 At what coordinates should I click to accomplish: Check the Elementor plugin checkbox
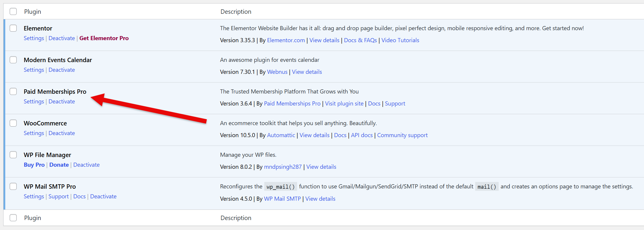pyautogui.click(x=13, y=28)
